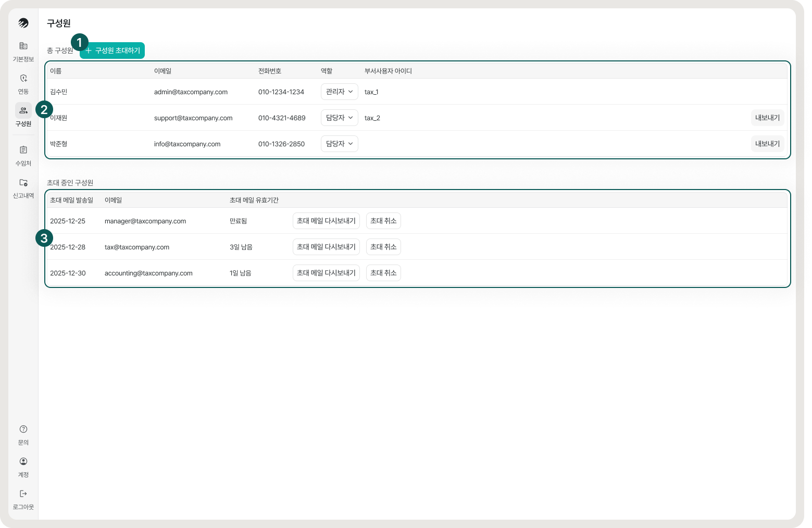Image resolution: width=812 pixels, height=528 pixels.
Task: Click the app logo in the sidebar
Action: tap(23, 23)
